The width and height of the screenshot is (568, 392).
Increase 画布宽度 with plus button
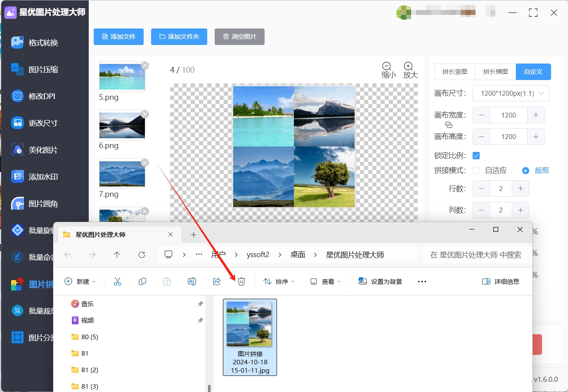536,115
